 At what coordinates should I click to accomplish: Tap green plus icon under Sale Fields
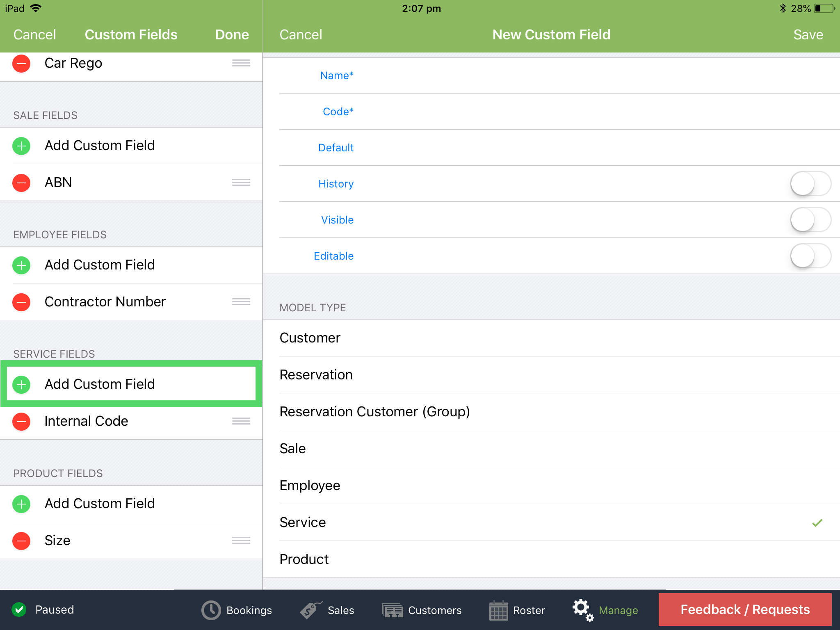coord(21,146)
